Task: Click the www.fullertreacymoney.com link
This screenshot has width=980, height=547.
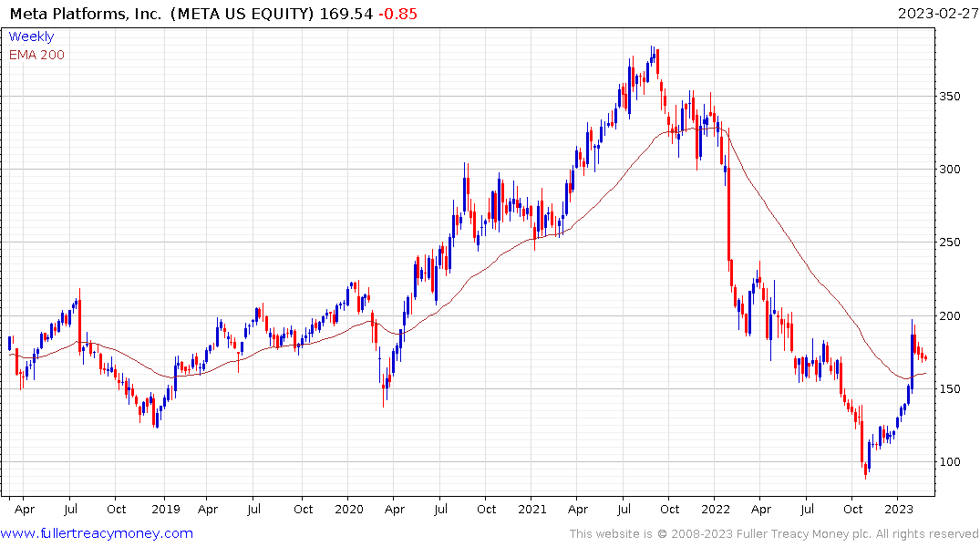Action: (97, 533)
